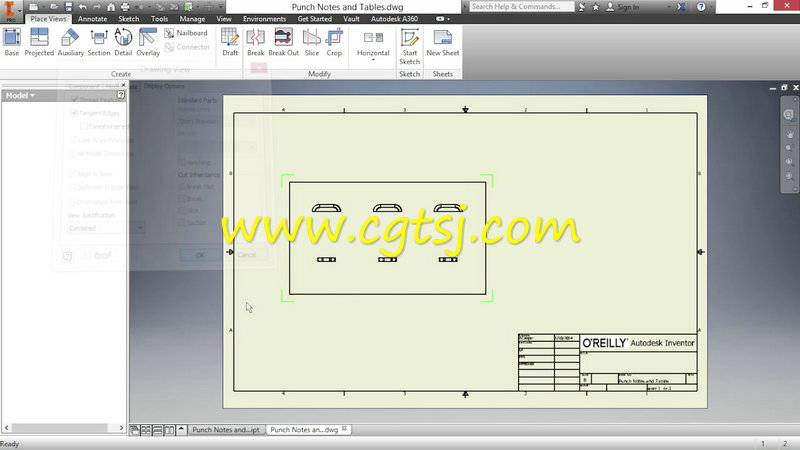
Task: Switch to the Sketch tab
Action: (x=129, y=19)
